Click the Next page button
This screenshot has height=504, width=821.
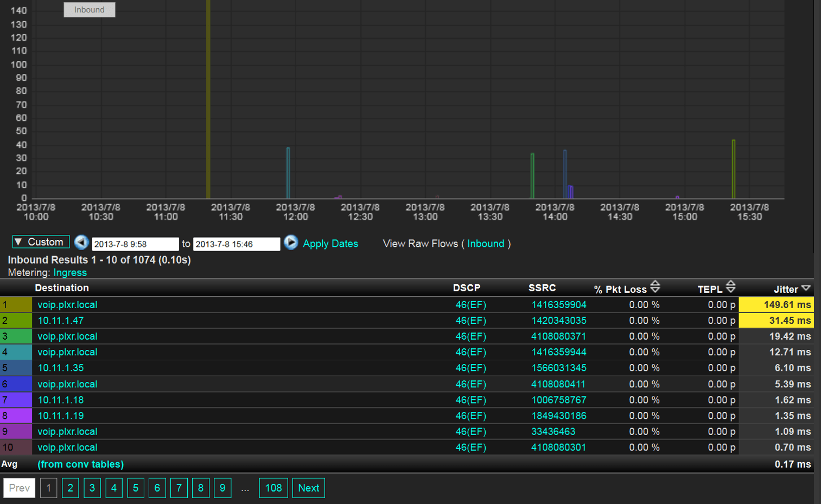pyautogui.click(x=309, y=488)
